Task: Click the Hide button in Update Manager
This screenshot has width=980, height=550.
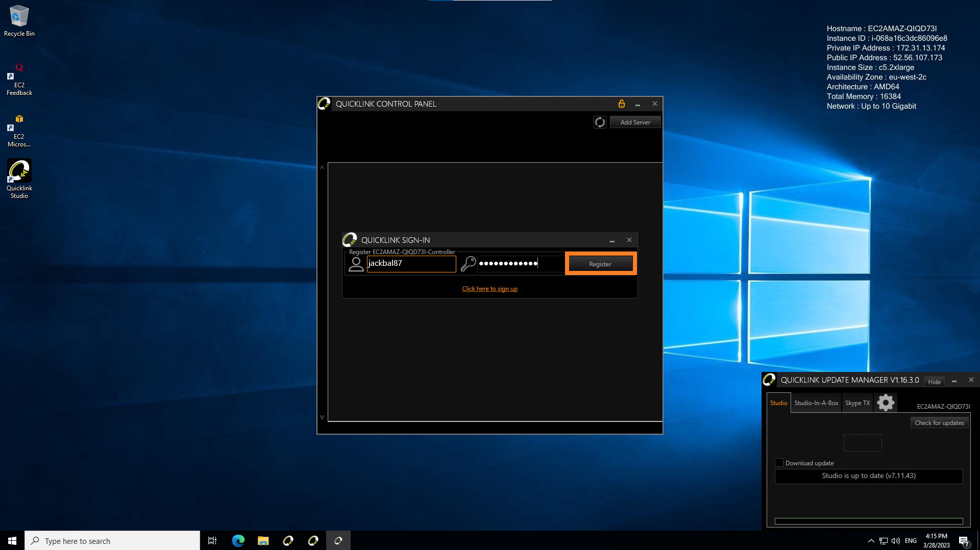Action: tap(934, 382)
